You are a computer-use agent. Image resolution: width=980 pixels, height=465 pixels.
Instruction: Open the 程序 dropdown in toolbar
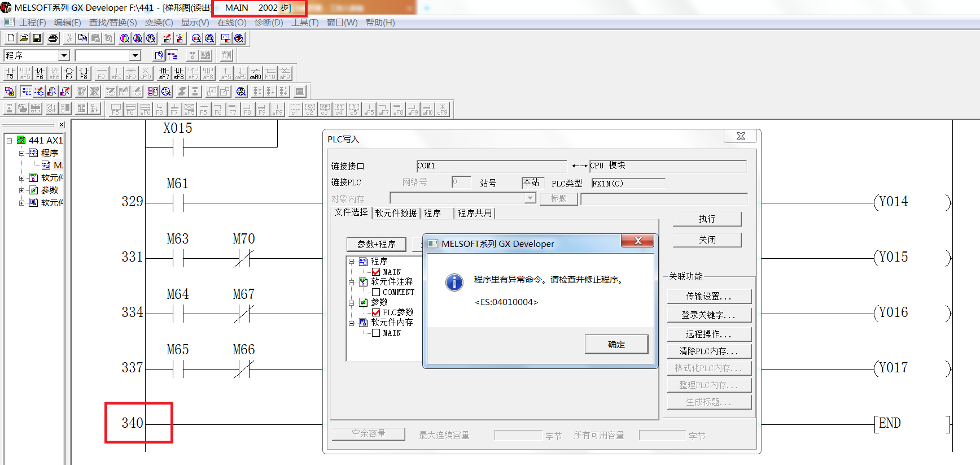tap(64, 55)
